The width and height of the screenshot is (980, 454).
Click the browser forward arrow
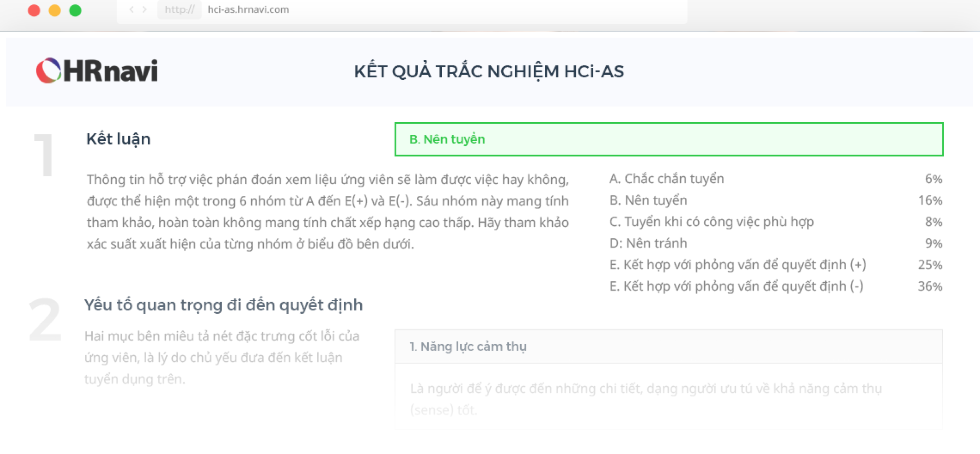[144, 10]
